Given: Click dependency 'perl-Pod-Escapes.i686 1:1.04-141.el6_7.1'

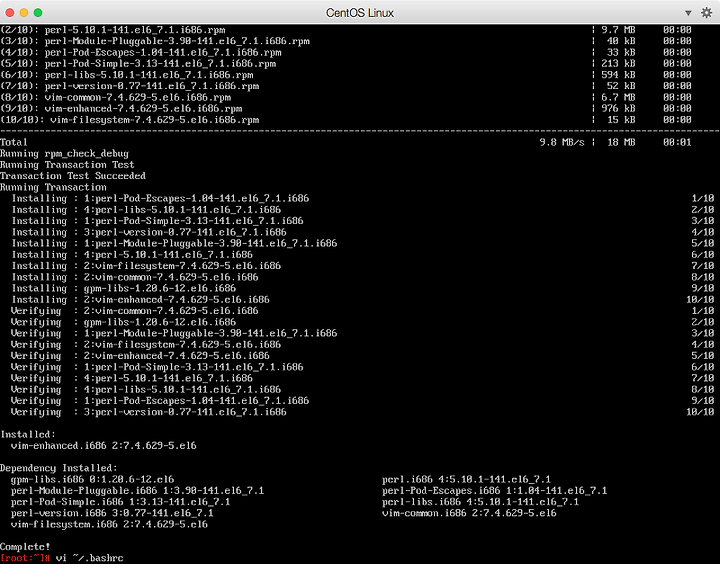Looking at the screenshot, I should (x=495, y=491).
